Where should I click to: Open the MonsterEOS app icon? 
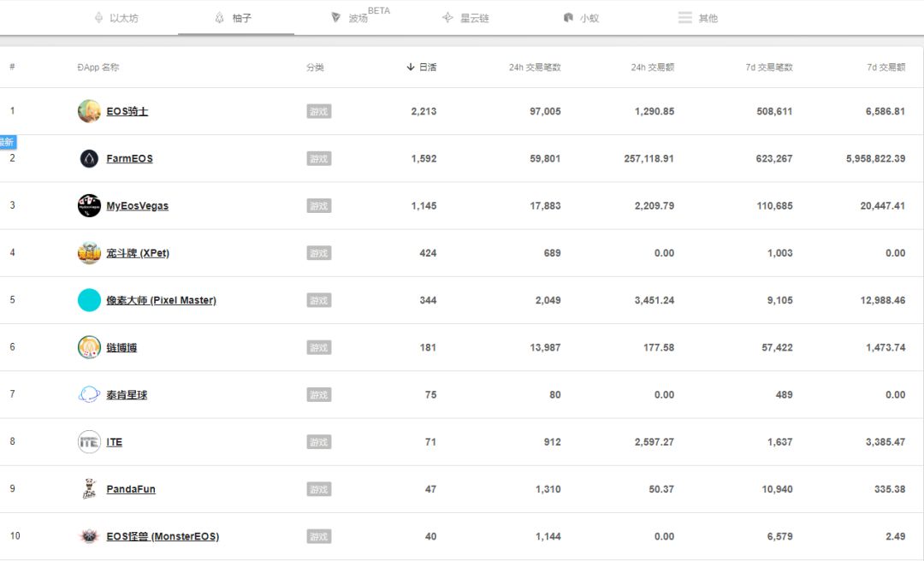[x=89, y=536]
